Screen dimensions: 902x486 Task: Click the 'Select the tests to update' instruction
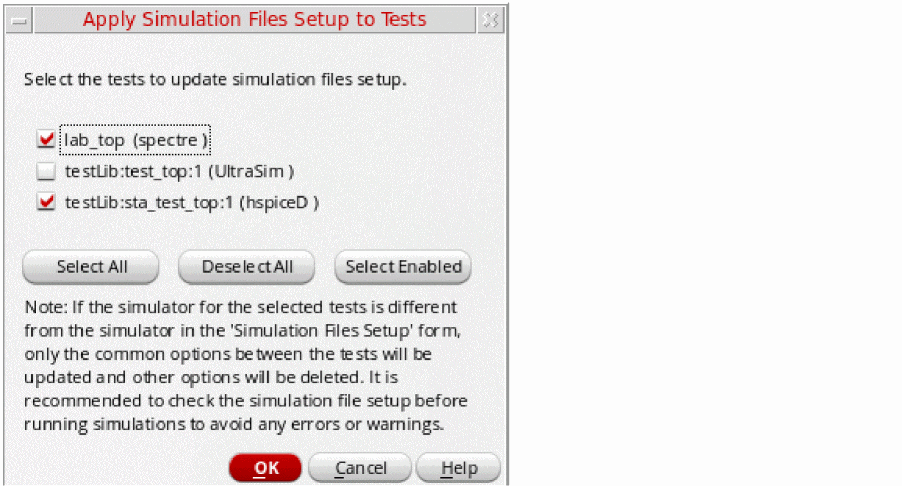(x=215, y=79)
